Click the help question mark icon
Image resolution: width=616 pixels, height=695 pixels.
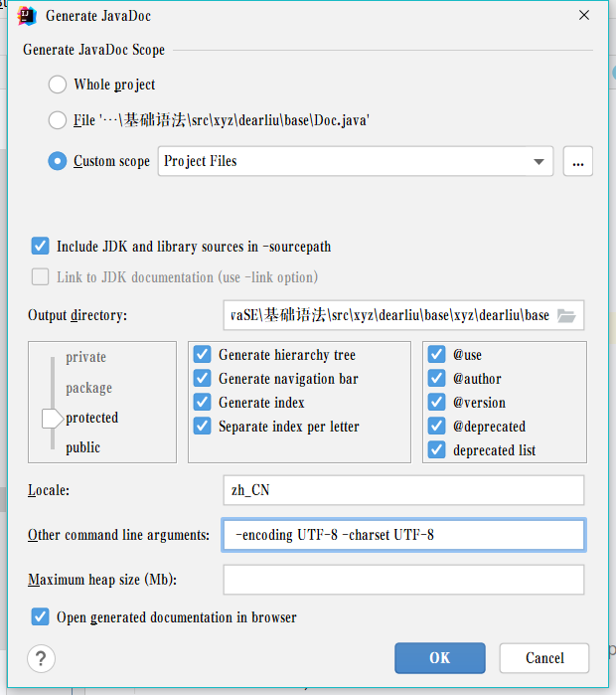(x=41, y=658)
